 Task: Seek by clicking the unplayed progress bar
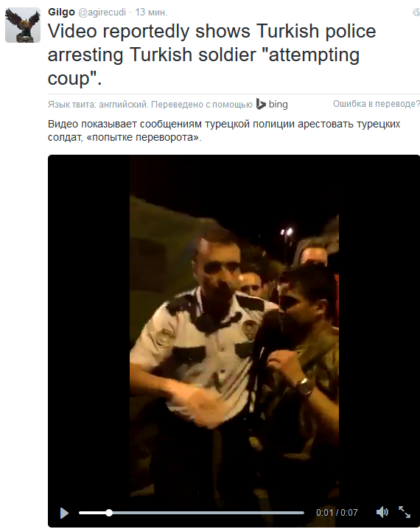click(208, 513)
